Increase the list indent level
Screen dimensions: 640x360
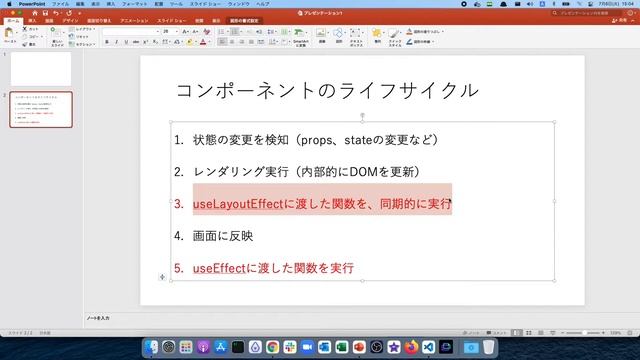click(259, 31)
